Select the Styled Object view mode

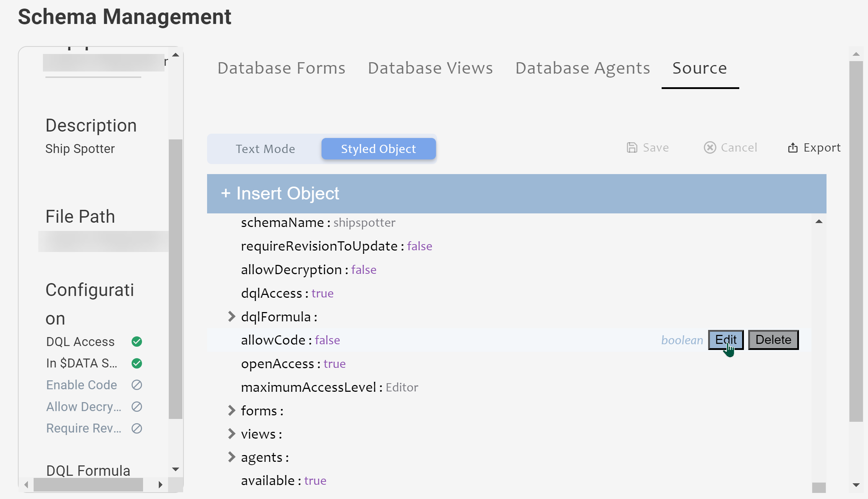pyautogui.click(x=378, y=149)
